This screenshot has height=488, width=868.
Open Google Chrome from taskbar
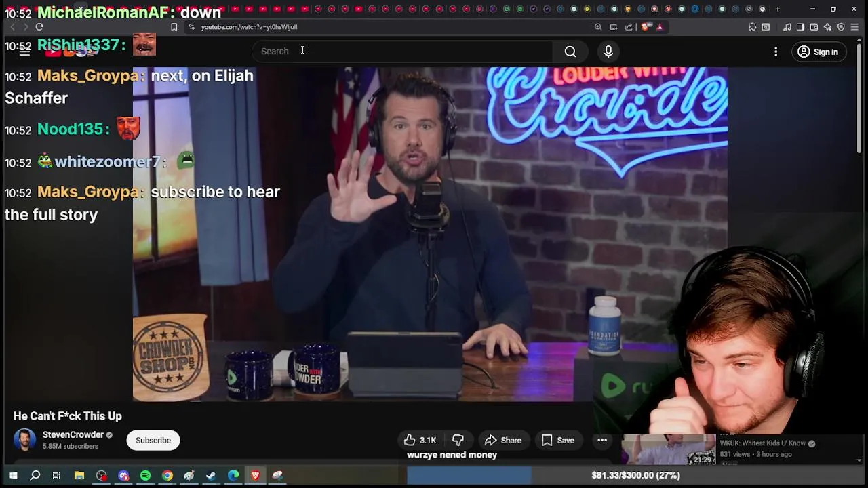coord(167,476)
